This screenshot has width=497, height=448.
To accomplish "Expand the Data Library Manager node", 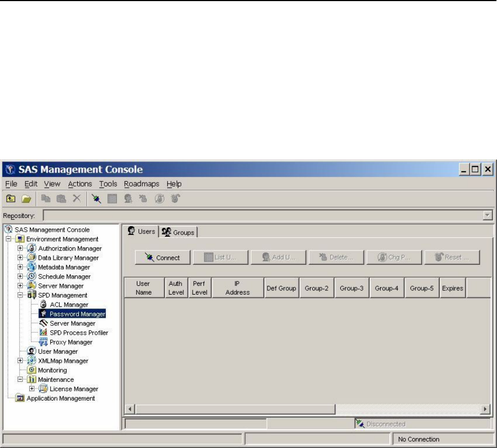I will pyautogui.click(x=20, y=258).
